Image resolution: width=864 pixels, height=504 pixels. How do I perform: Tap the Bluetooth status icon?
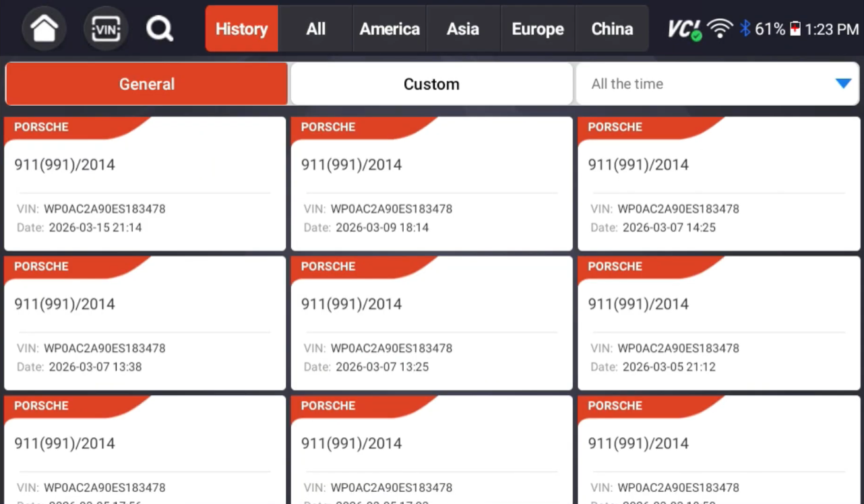coord(745,29)
